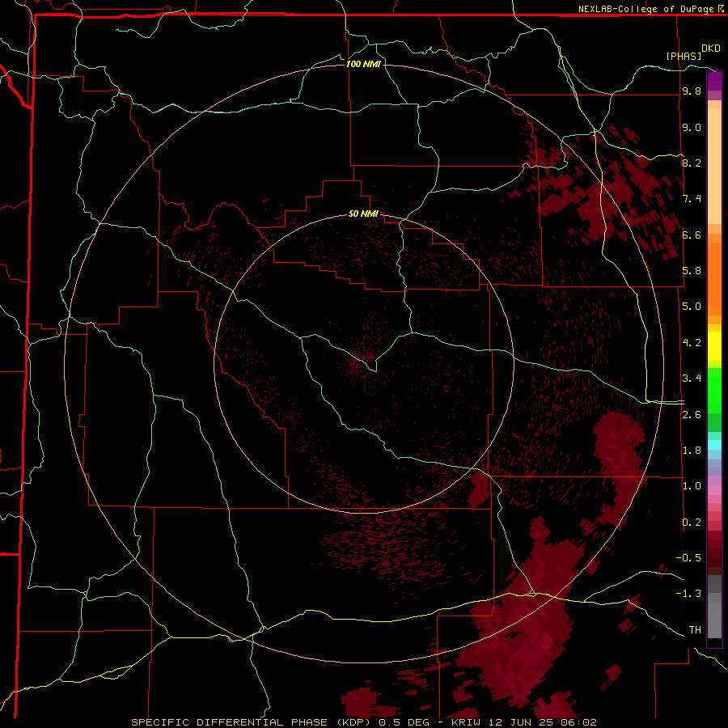Click the large peach segment of the color bar
Viewport: 728px width, 728px height.
714,166
